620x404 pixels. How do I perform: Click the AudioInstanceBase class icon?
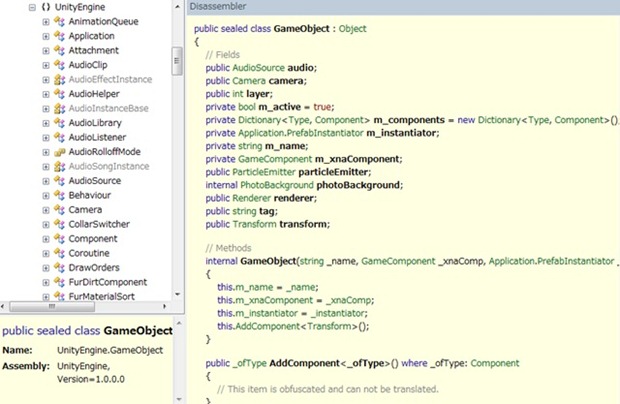tap(59, 108)
